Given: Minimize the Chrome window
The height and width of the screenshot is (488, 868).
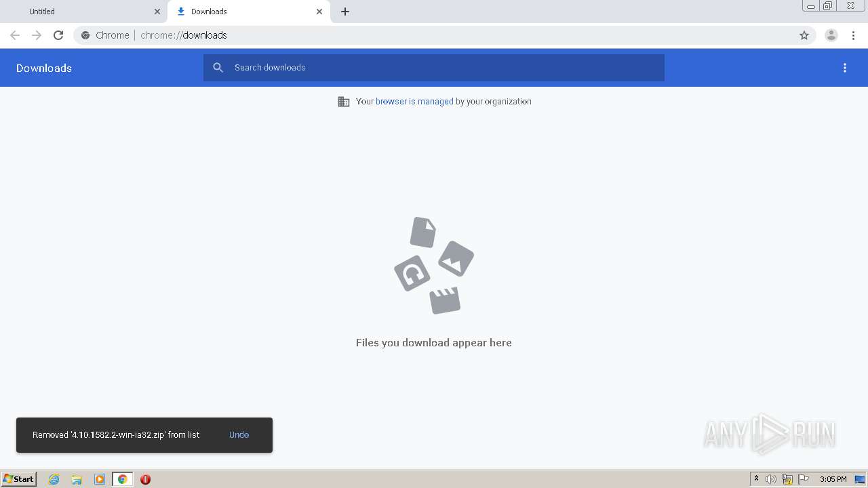Looking at the screenshot, I should tap(810, 6).
